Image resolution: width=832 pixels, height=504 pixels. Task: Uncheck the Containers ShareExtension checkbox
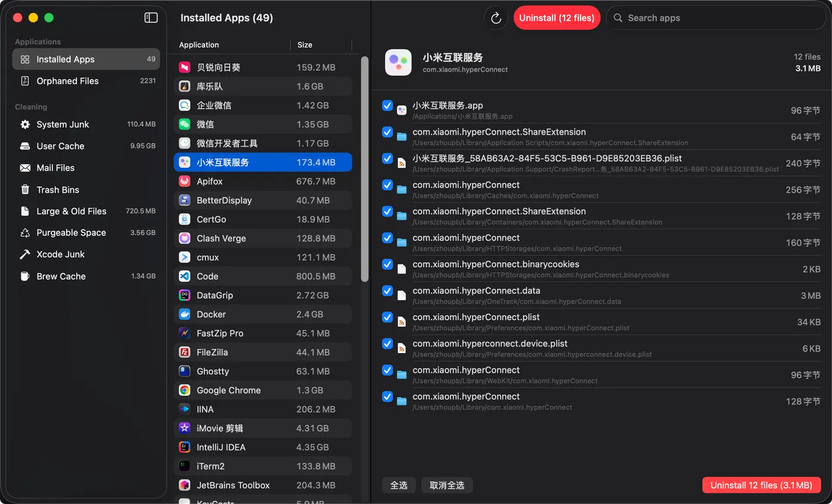[x=387, y=212]
